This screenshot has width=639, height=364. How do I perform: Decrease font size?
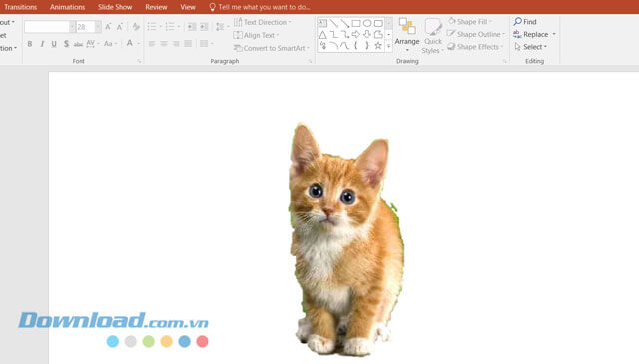[x=120, y=27]
